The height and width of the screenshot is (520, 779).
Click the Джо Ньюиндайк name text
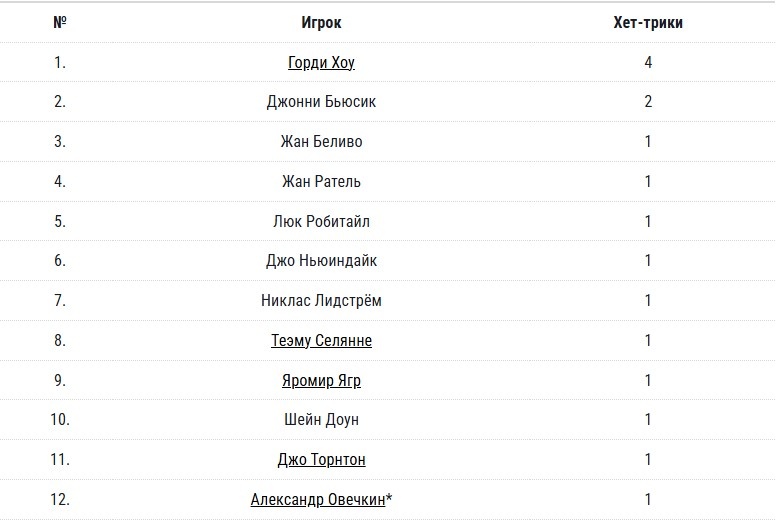(321, 261)
